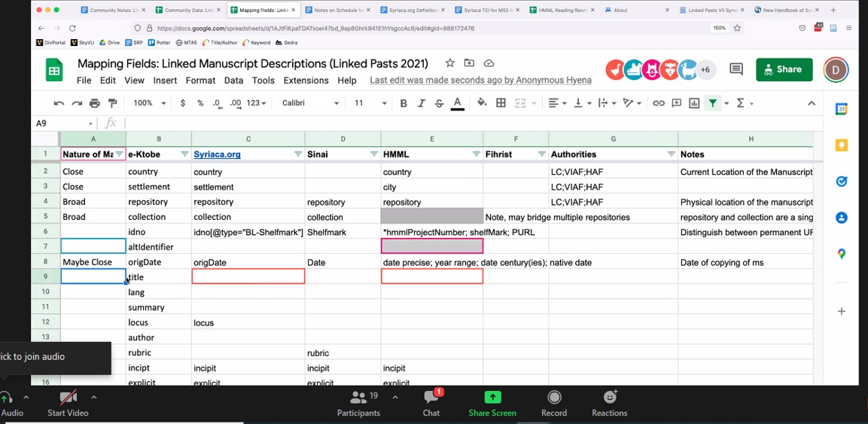Click the Insert link icon
Image resolution: width=868 pixels, height=424 pixels.
click(659, 103)
